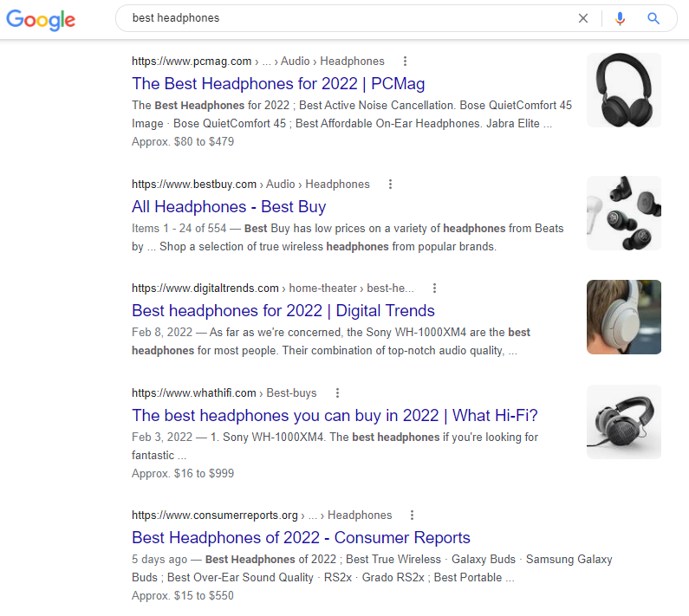This screenshot has height=616, width=689.
Task: Click the Google logo
Action: click(41, 20)
